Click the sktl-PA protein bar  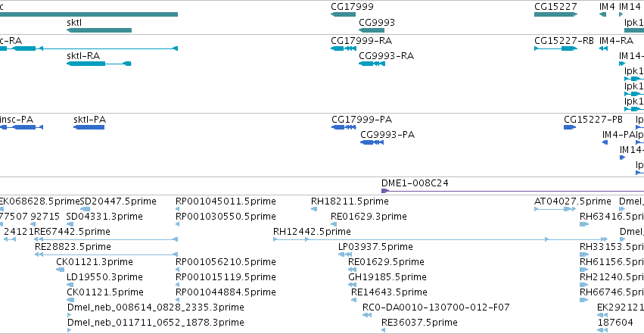(x=89, y=127)
